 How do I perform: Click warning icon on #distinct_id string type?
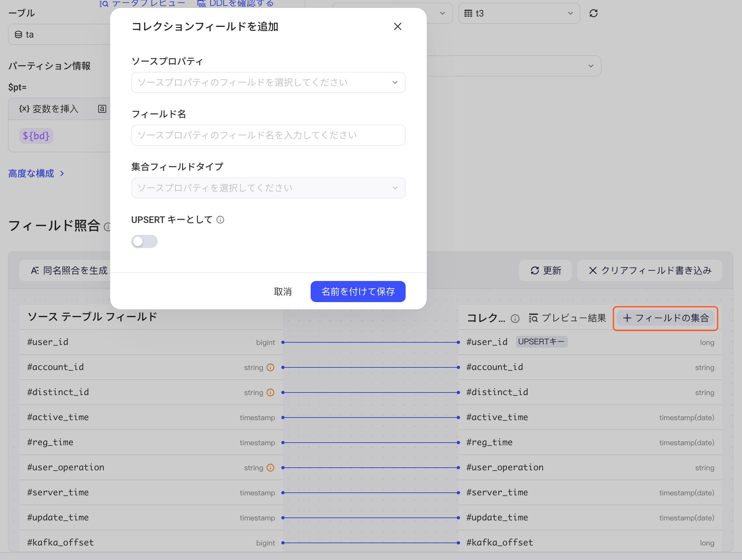(270, 392)
